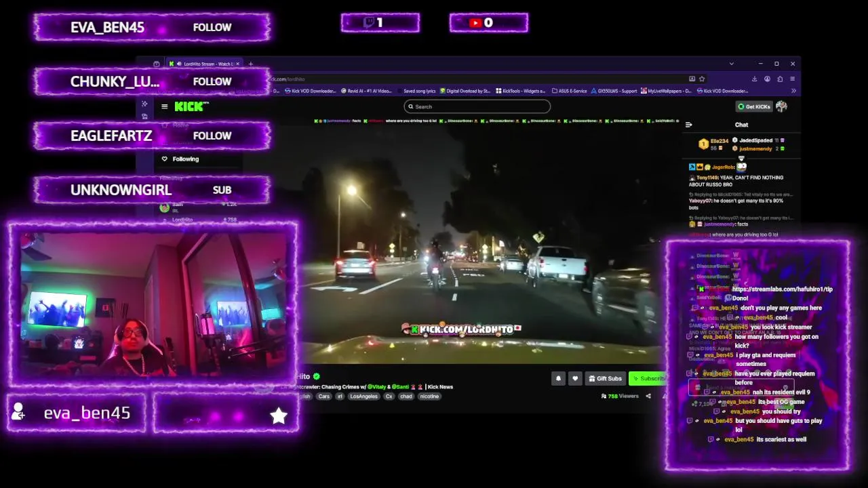Open MyLiveWallpapers bookmark
The image size is (868, 488).
click(x=665, y=91)
